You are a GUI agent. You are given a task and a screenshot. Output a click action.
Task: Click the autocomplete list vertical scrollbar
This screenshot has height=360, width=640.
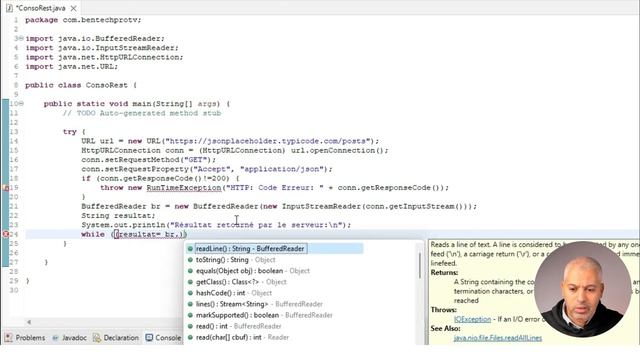click(x=420, y=265)
